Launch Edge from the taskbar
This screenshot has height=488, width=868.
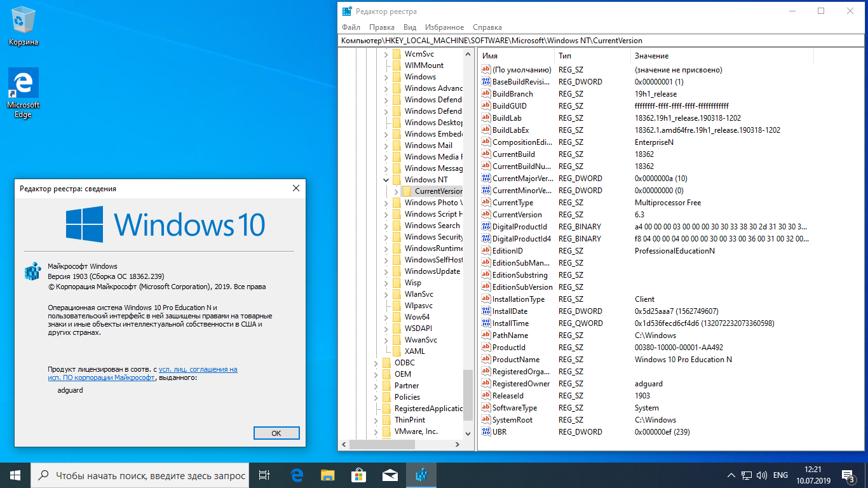[296, 475]
